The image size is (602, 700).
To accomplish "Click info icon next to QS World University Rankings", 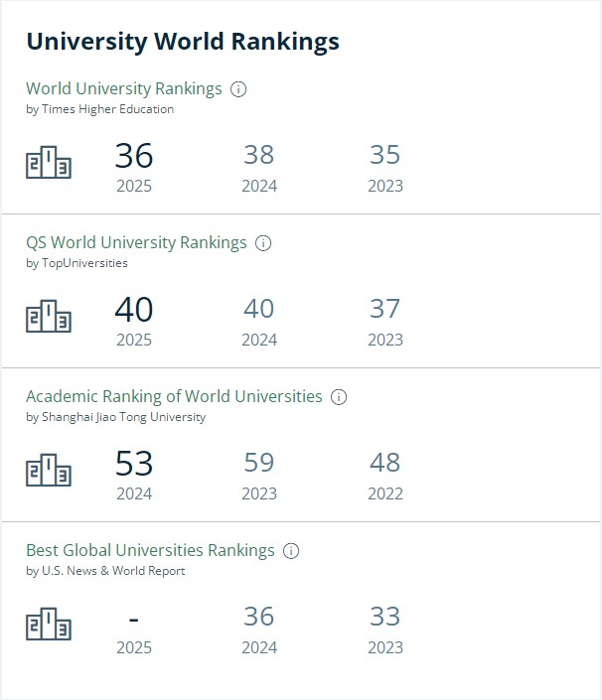I will click(x=263, y=243).
